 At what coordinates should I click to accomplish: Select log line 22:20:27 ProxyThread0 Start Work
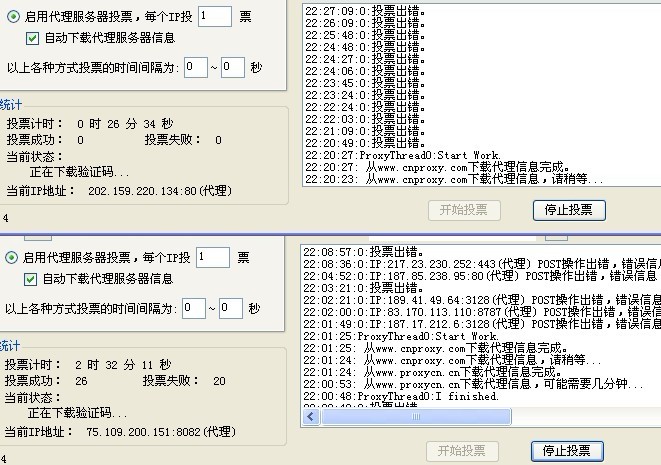coord(400,155)
